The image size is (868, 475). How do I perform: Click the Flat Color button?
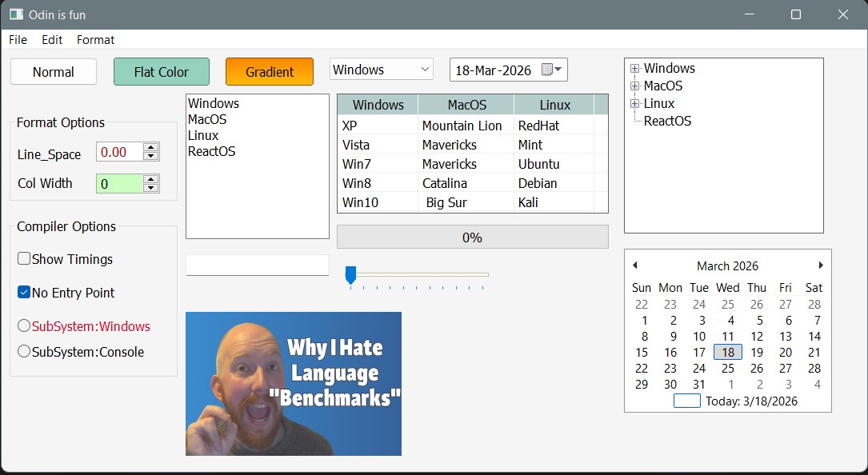pos(161,72)
